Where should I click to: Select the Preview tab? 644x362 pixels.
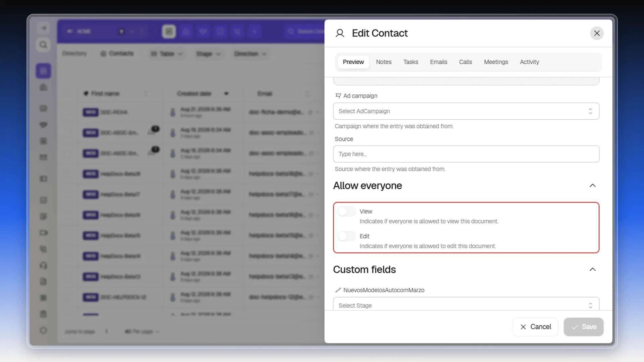[353, 62]
